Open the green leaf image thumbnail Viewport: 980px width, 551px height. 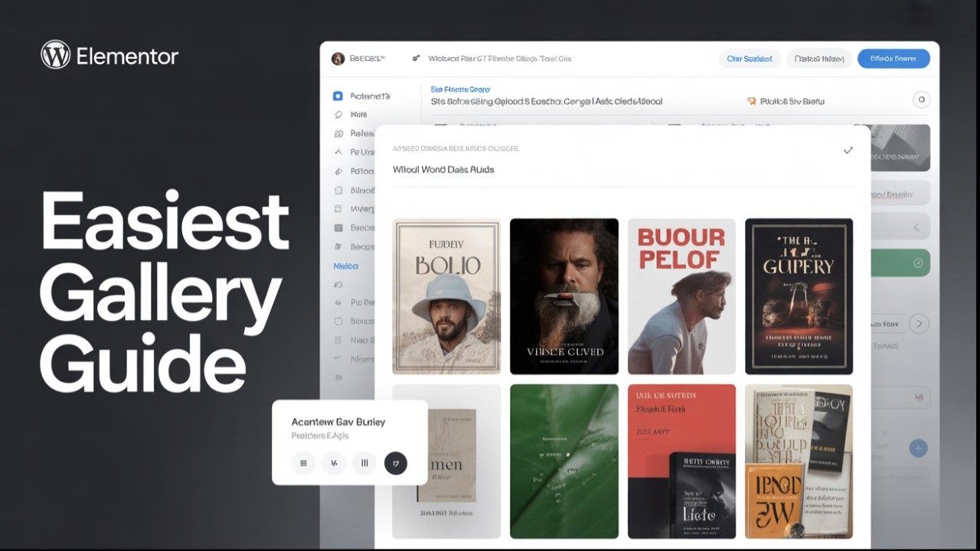(564, 461)
